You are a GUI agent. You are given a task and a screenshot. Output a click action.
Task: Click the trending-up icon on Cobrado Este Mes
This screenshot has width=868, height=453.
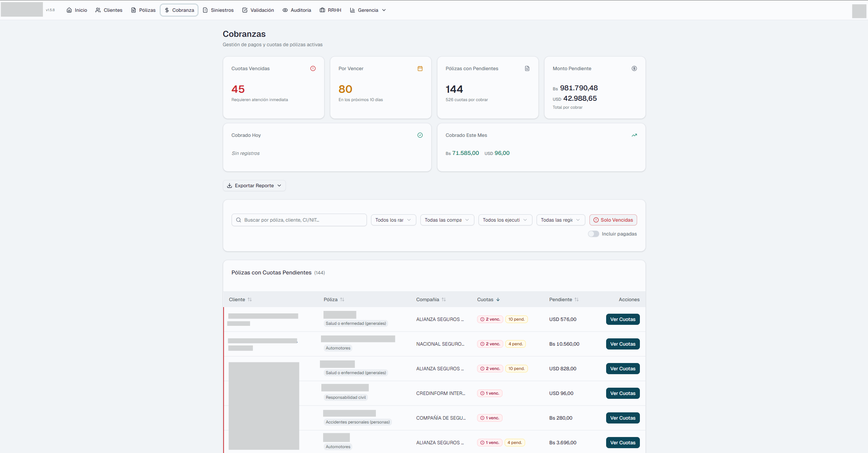pyautogui.click(x=634, y=135)
